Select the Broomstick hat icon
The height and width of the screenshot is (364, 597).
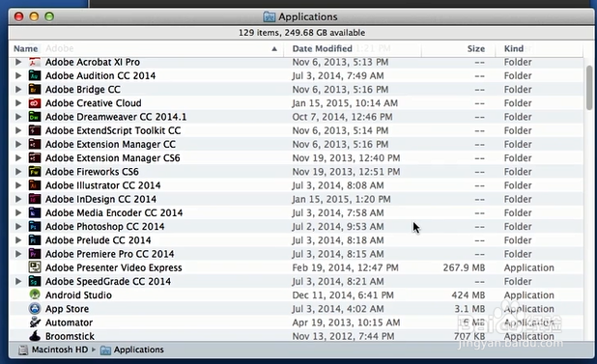(x=35, y=336)
